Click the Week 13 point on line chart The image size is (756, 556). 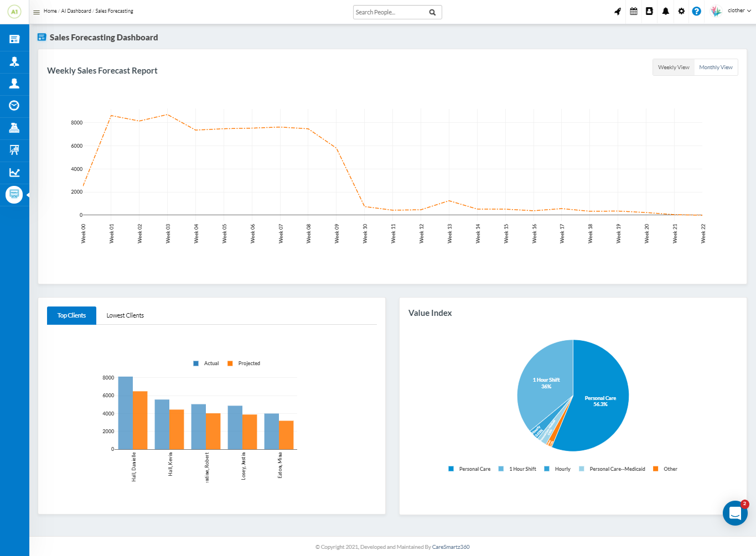point(449,201)
